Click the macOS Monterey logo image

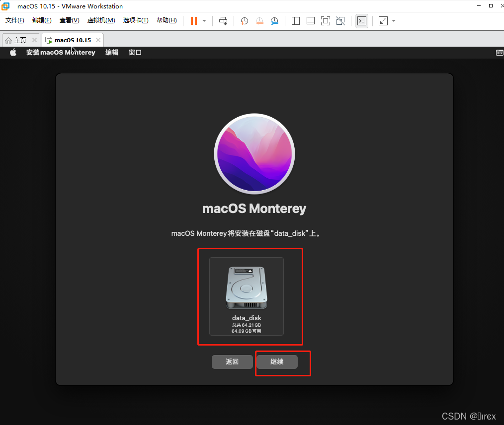[254, 154]
